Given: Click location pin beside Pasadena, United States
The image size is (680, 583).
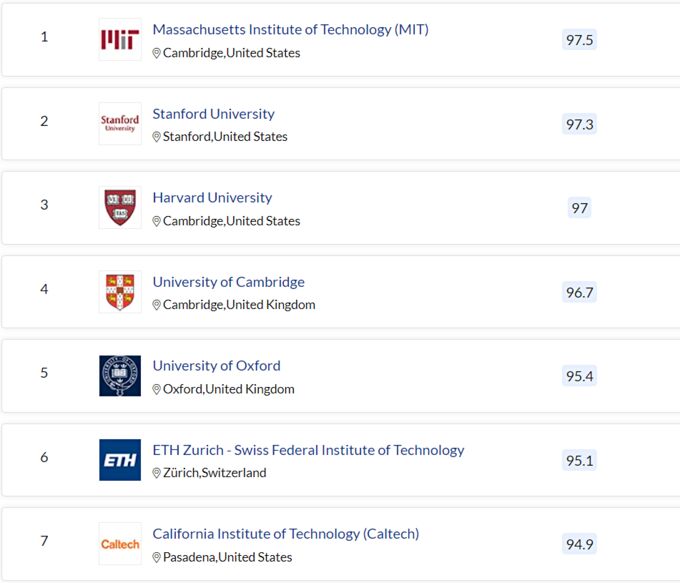Looking at the screenshot, I should click(x=157, y=557).
